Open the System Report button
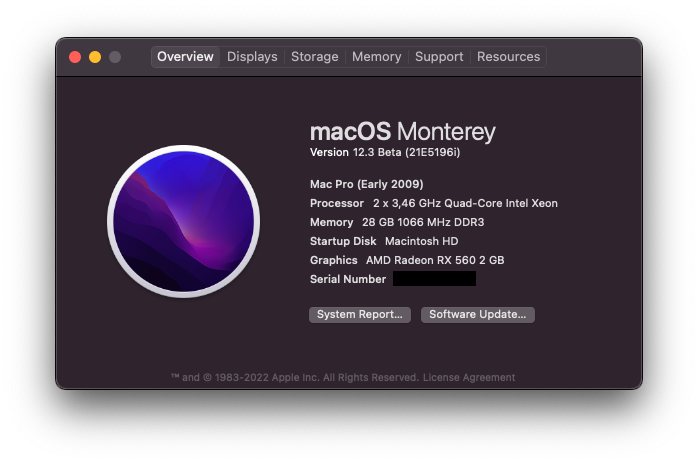 [360, 315]
